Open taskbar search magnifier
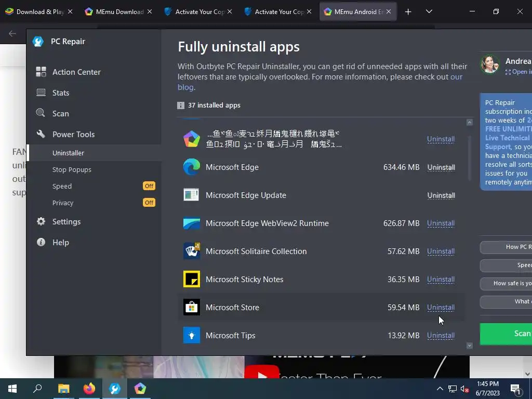Image resolution: width=532 pixels, height=399 pixels. 37,389
